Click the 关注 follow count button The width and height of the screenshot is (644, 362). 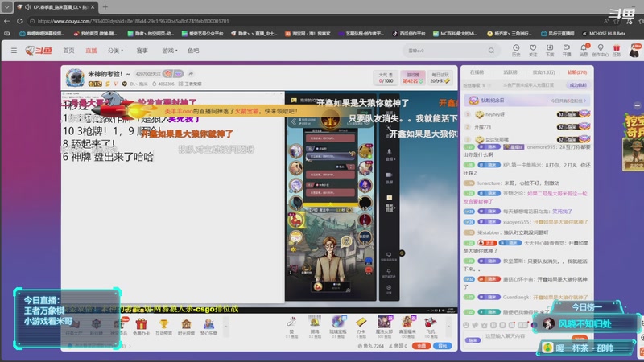148,74
